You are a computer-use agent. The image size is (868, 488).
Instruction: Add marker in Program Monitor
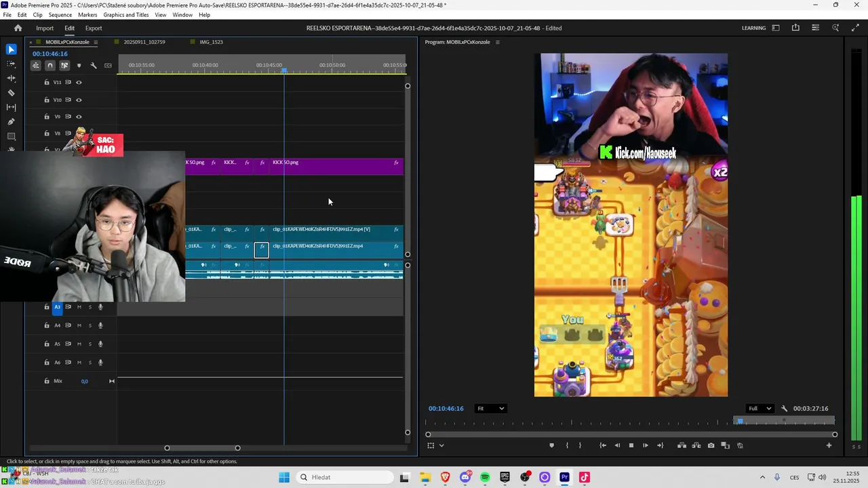coord(551,445)
